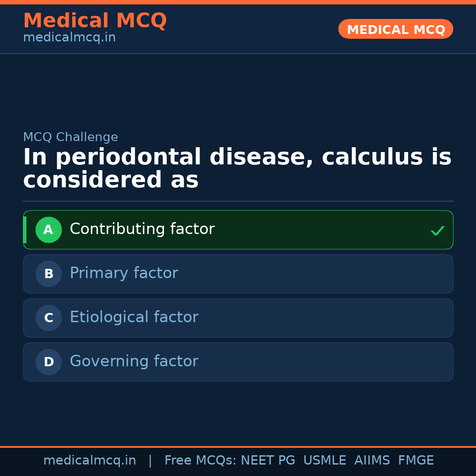Click the D option circle badge

coord(48,362)
